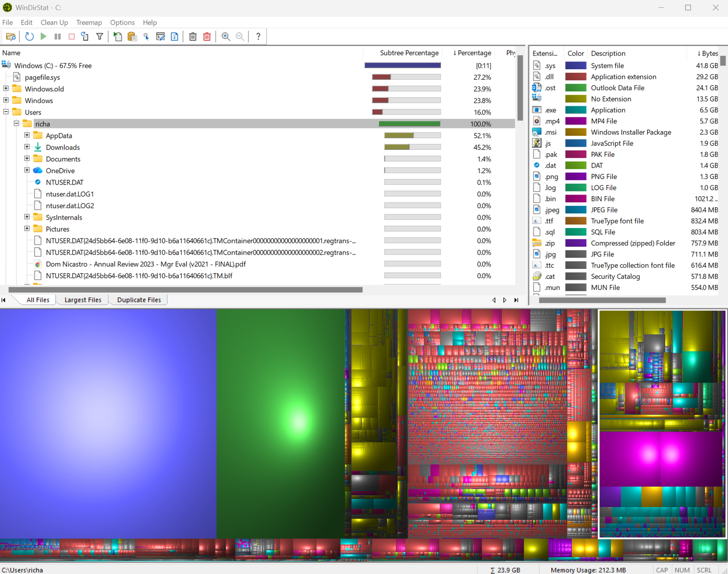This screenshot has width=728, height=574.
Task: Switch to the Duplicate Files tab
Action: (138, 300)
